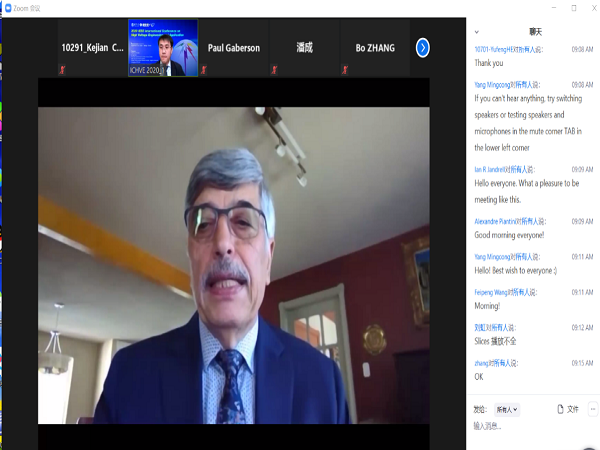Image resolution: width=600 pixels, height=450 pixels.
Task: Open the chat more options button
Action: (x=592, y=409)
